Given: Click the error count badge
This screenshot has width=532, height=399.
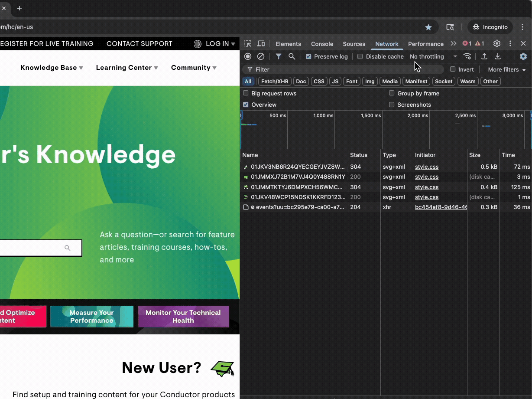Looking at the screenshot, I should [x=467, y=44].
